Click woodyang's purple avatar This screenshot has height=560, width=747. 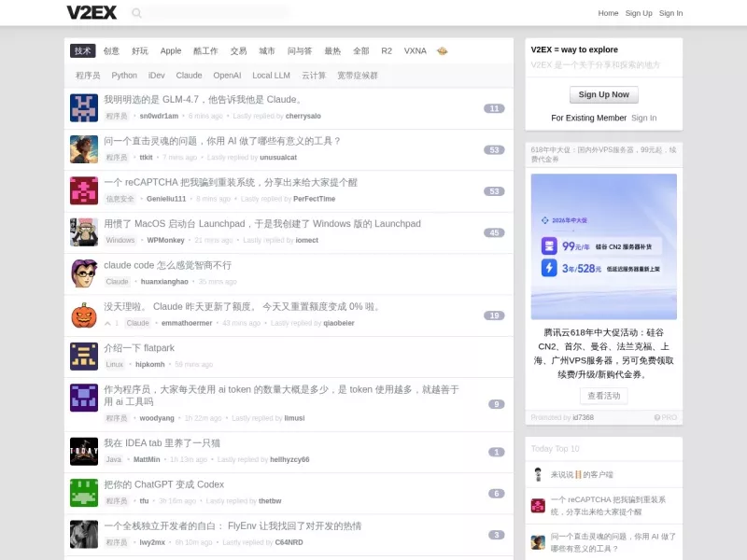pos(84,398)
